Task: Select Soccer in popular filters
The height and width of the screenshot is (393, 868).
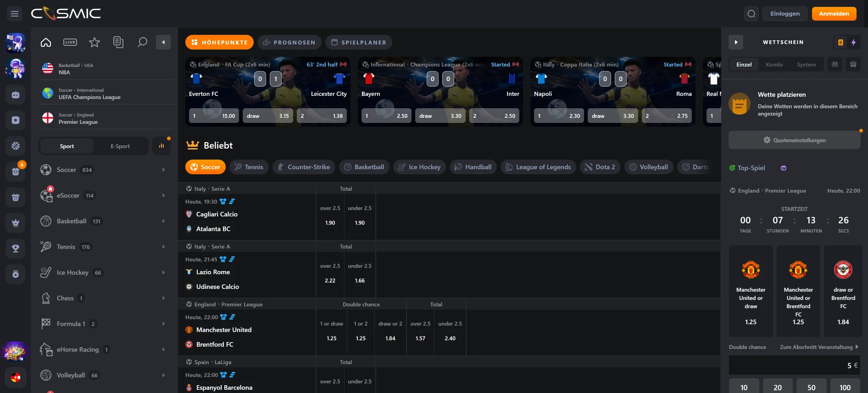Action: [x=206, y=167]
